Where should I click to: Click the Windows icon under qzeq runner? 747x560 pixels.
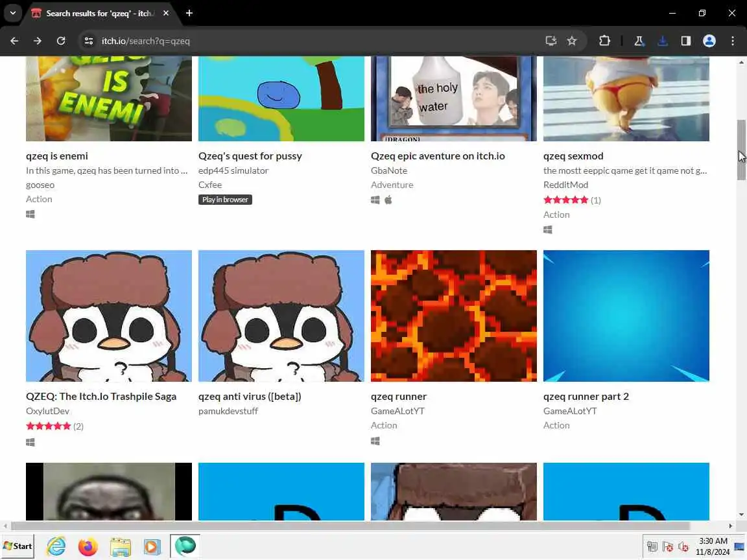tap(375, 441)
